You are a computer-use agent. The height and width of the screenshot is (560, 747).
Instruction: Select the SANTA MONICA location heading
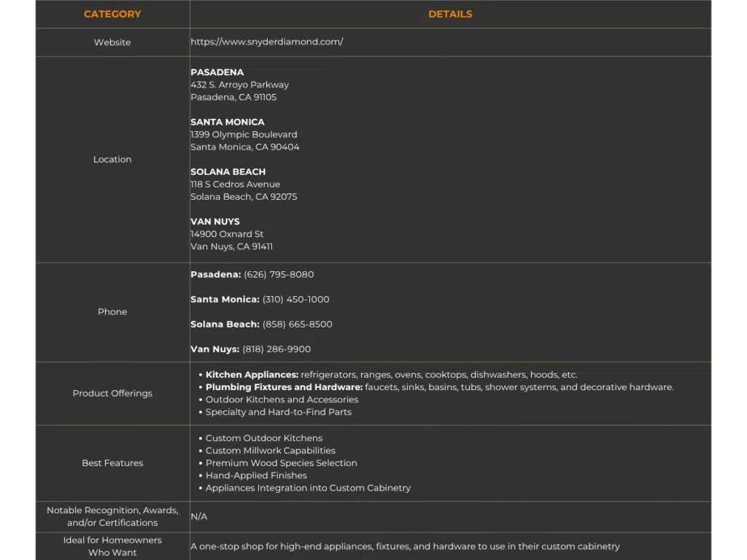pyautogui.click(x=228, y=122)
